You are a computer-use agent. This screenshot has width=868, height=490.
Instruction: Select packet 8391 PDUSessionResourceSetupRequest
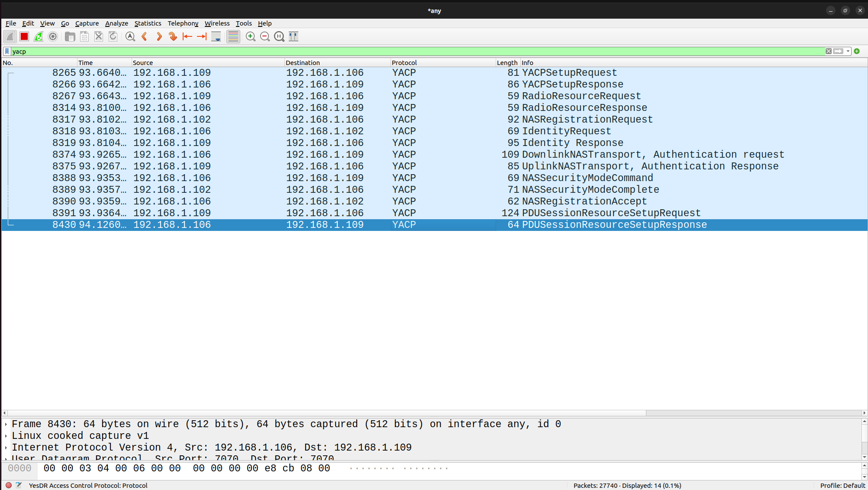[x=435, y=213]
